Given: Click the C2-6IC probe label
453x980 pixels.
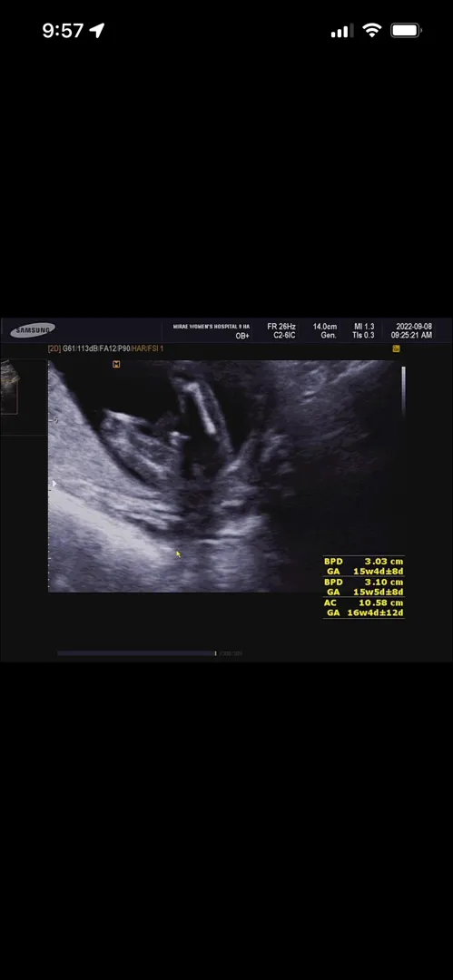Looking at the screenshot, I should pyautogui.click(x=285, y=336).
